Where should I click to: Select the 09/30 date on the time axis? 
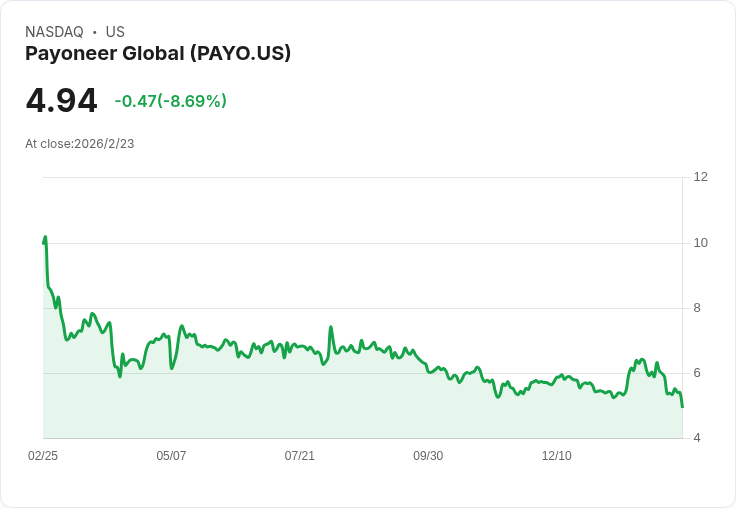[x=428, y=456]
